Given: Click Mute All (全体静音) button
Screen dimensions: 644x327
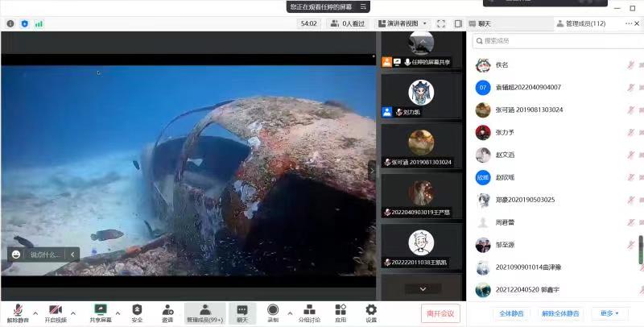Looking at the screenshot, I should coord(511,313).
